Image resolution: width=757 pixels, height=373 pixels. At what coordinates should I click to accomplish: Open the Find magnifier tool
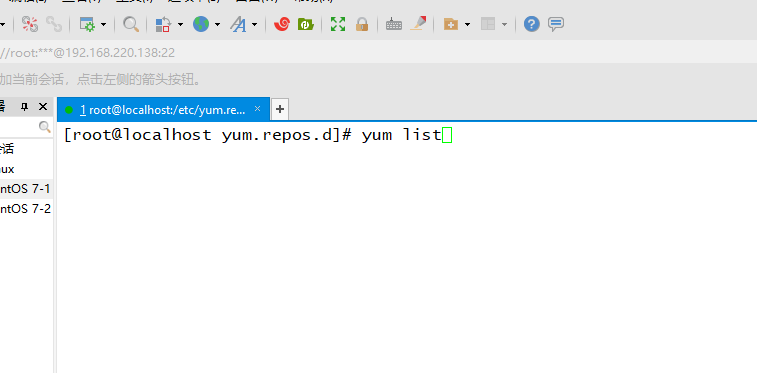pyautogui.click(x=131, y=24)
